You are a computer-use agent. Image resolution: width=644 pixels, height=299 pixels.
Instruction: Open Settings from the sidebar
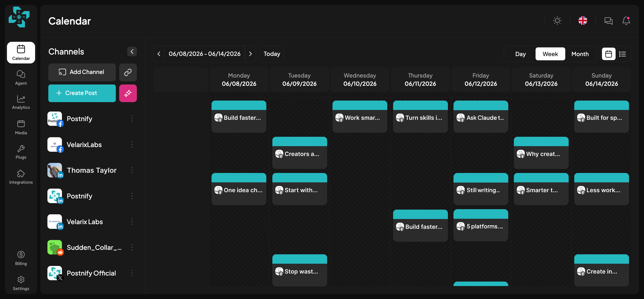(x=21, y=283)
